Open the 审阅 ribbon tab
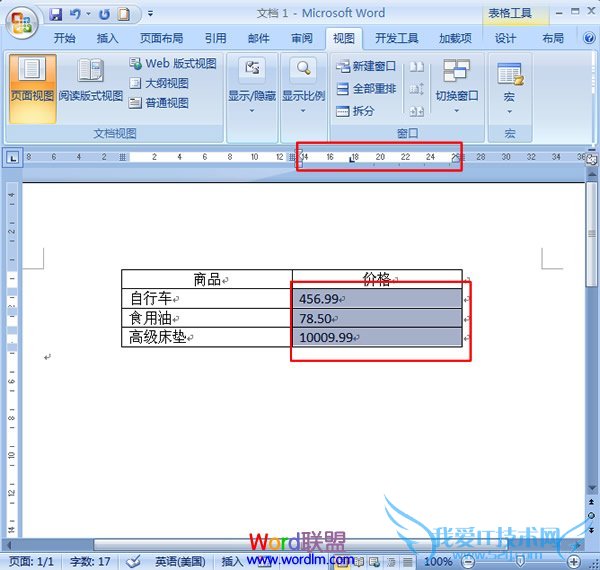This screenshot has width=600, height=570. click(302, 38)
